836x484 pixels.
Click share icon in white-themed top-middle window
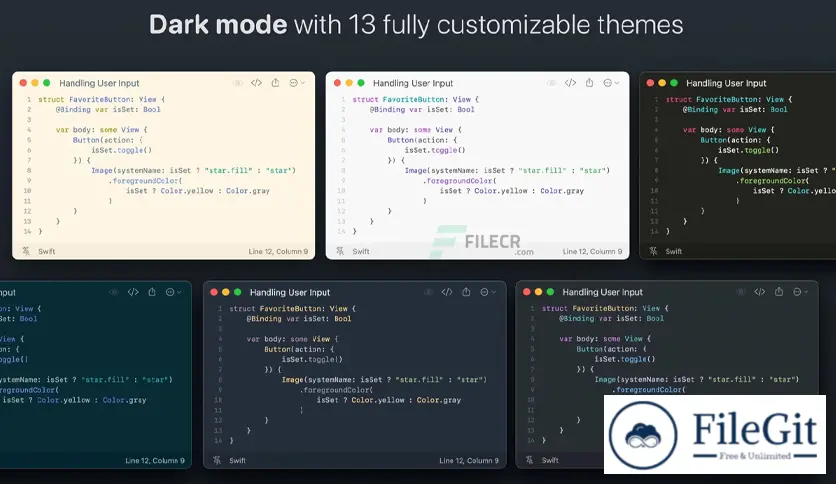(589, 83)
